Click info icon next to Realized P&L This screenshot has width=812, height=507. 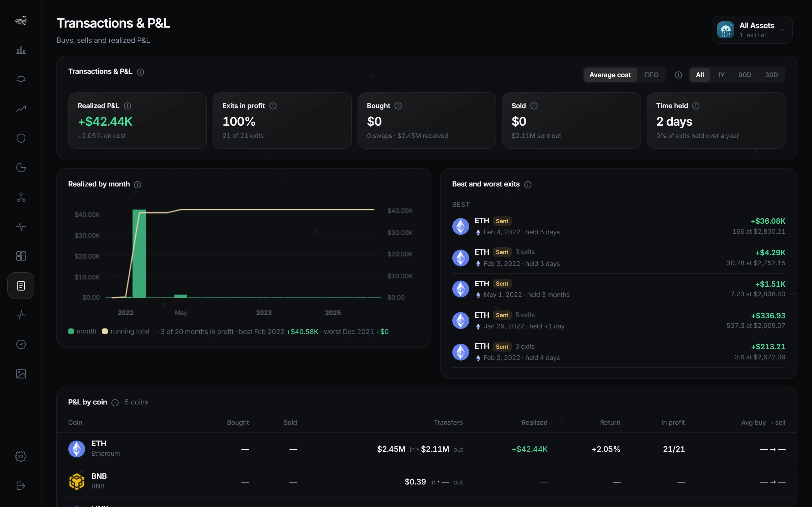(127, 106)
